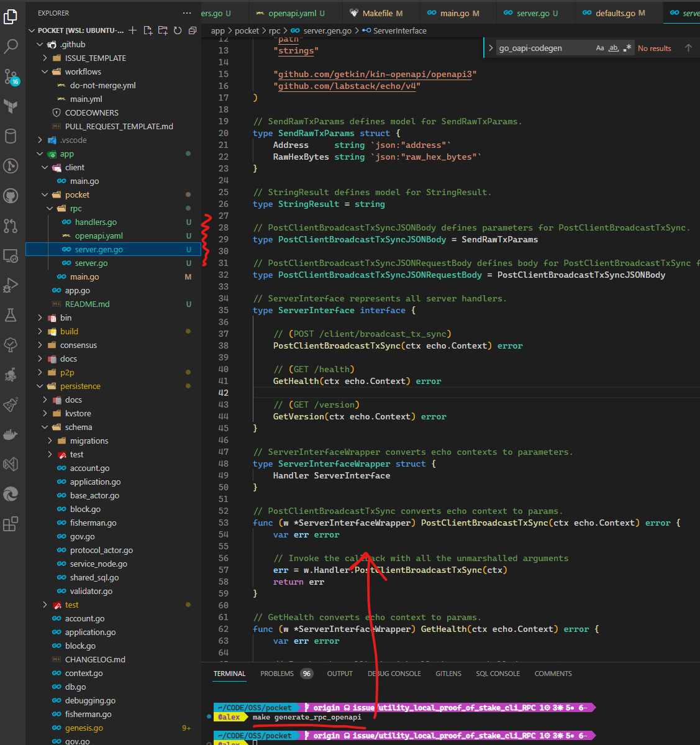Select the TERMINAL panel tab
The width and height of the screenshot is (700, 745).
[x=229, y=674]
